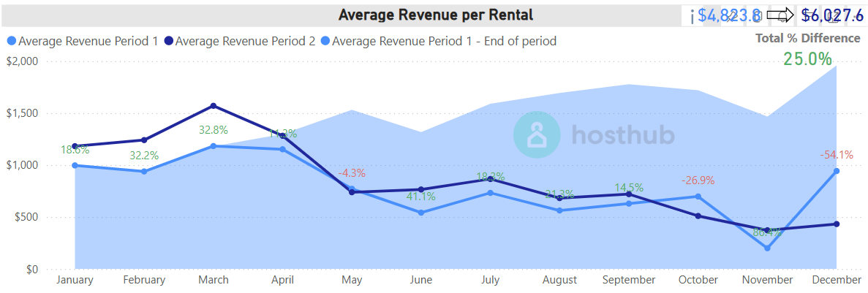Click the -26.9% data label over October

click(x=698, y=180)
